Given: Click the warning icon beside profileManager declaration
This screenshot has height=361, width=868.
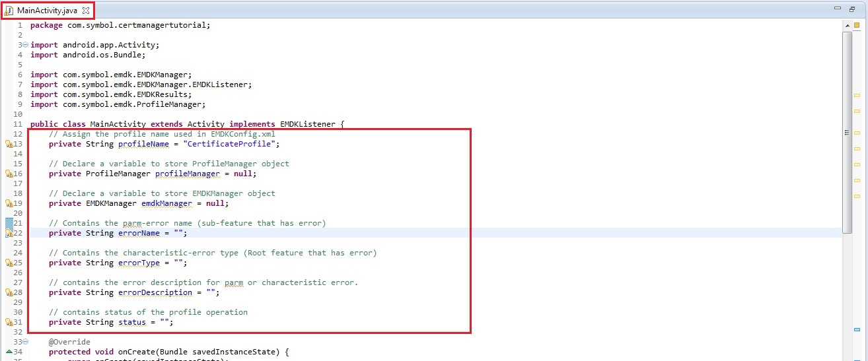Looking at the screenshot, I should point(9,174).
